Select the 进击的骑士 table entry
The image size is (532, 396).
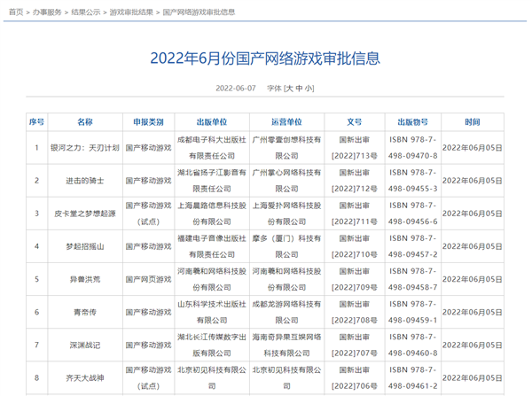click(84, 180)
